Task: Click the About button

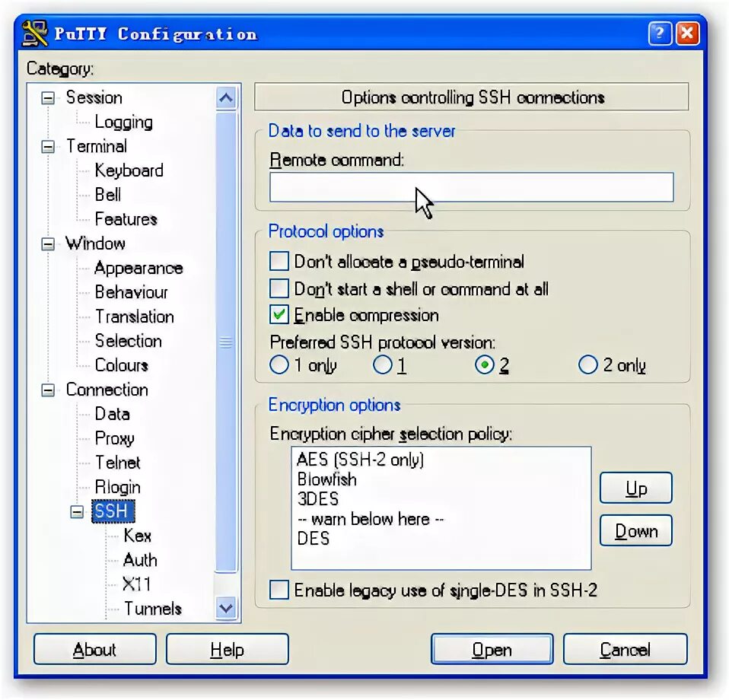Action: [x=95, y=649]
